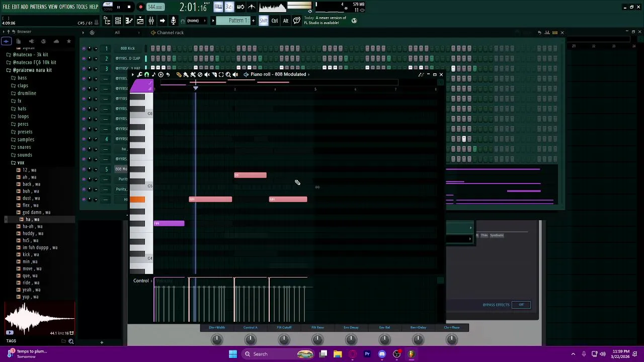Open the VIEW menu
Screen dimensions: 644x362
click(x=53, y=7)
